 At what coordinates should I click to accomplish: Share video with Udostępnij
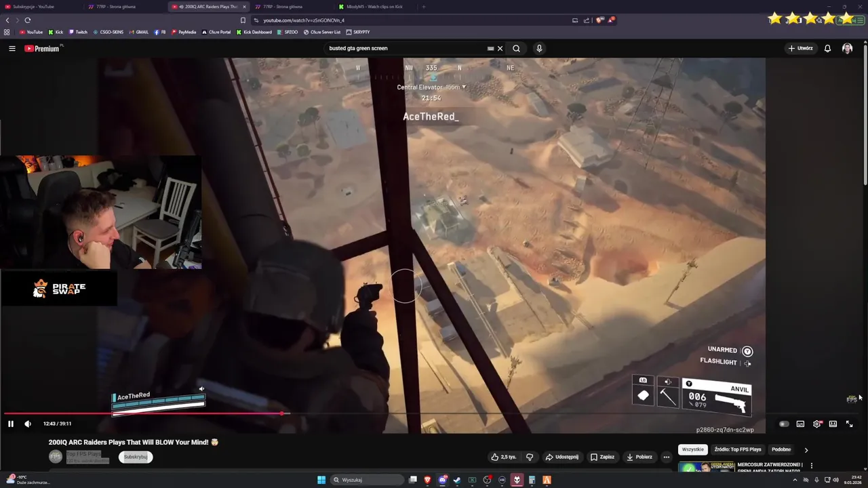(x=562, y=457)
